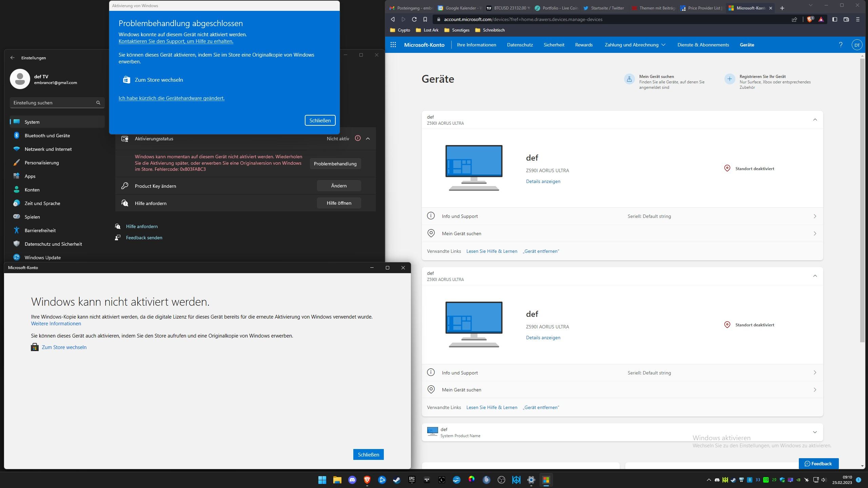Click the Microsoft Store icon in the taskbar
This screenshot has height=488, width=868.
546,480
